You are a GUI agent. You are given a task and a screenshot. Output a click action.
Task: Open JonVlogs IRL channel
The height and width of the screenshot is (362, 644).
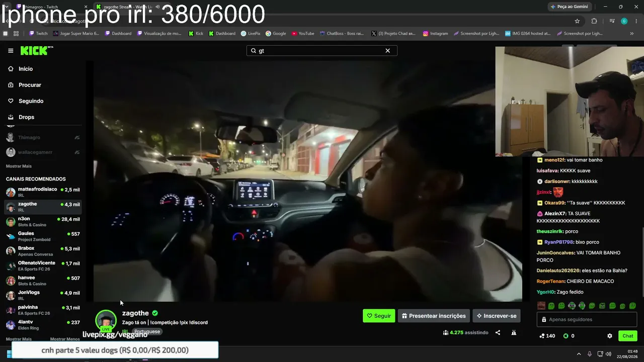(x=43, y=295)
